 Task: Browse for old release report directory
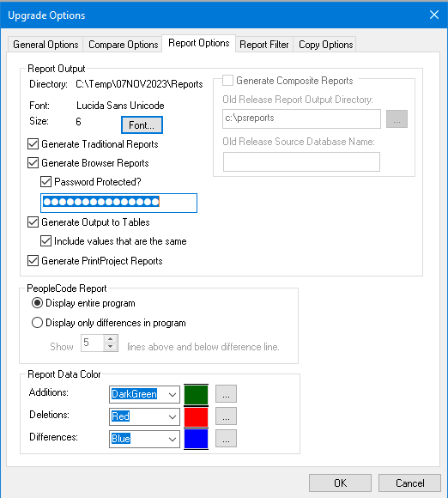click(397, 118)
